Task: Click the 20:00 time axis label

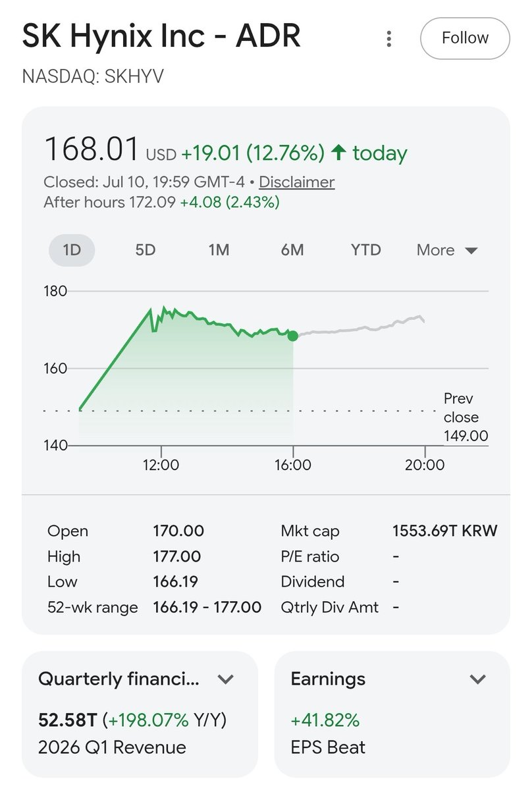Action: pyautogui.click(x=425, y=465)
